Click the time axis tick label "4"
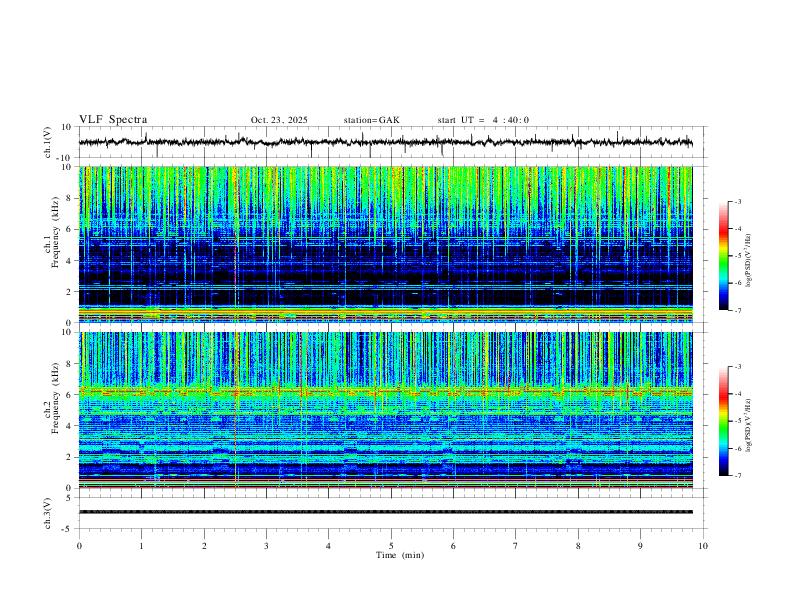Viewport: 792px width, 612px height. 329,546
